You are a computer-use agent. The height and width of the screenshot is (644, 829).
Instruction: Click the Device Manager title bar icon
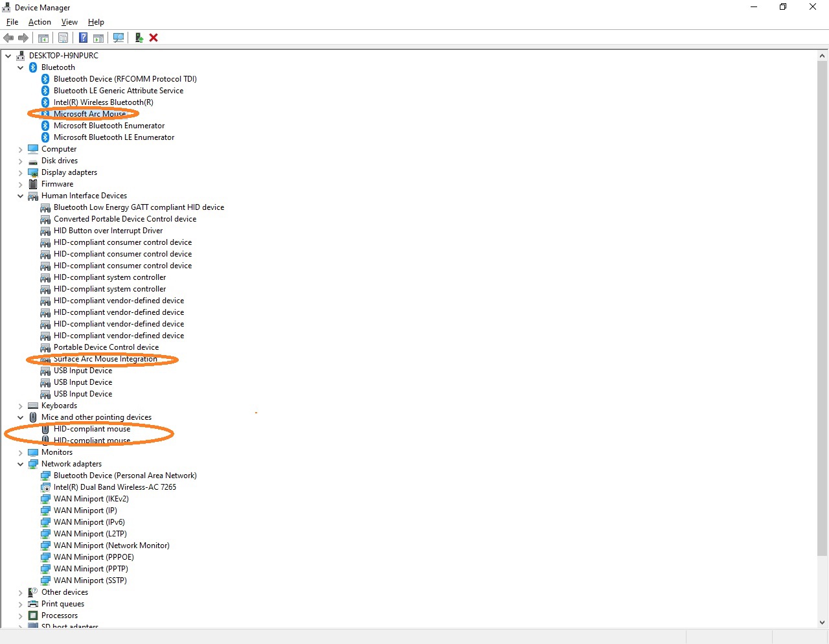pos(6,7)
